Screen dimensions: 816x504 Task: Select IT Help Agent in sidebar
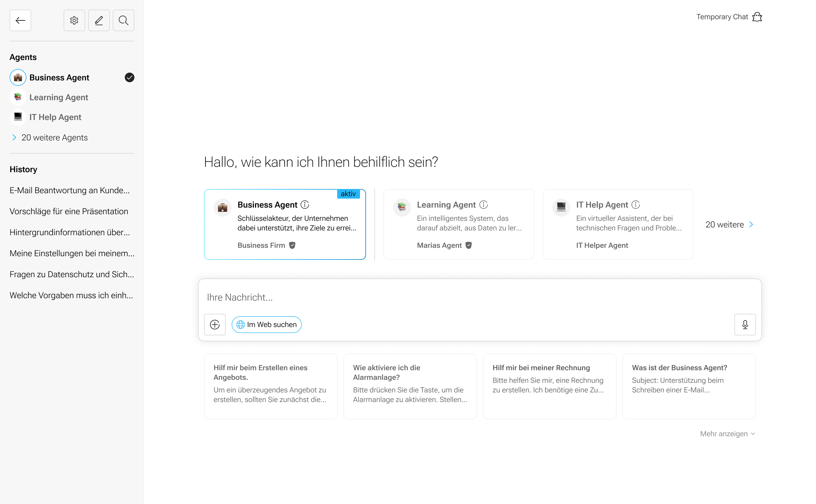click(55, 117)
